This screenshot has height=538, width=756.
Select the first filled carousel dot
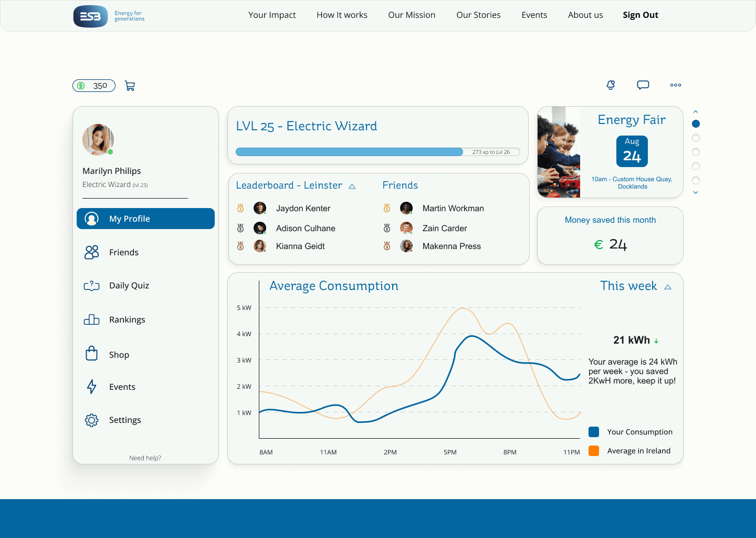[696, 124]
